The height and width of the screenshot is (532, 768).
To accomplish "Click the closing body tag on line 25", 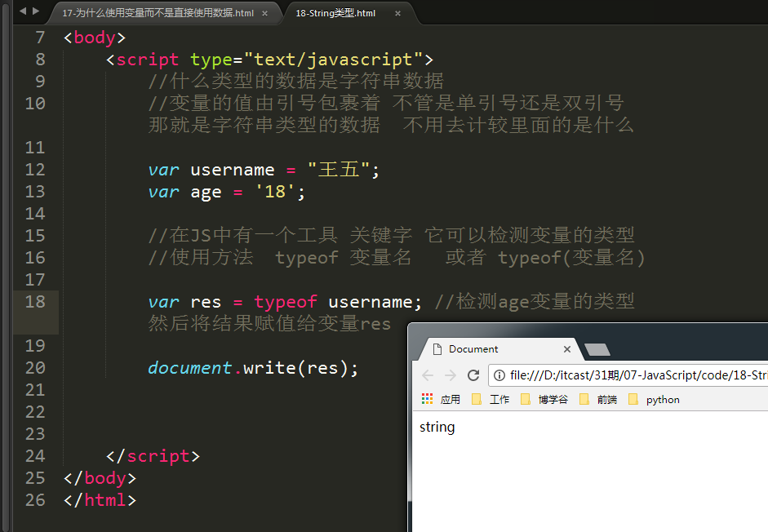I will [x=100, y=478].
